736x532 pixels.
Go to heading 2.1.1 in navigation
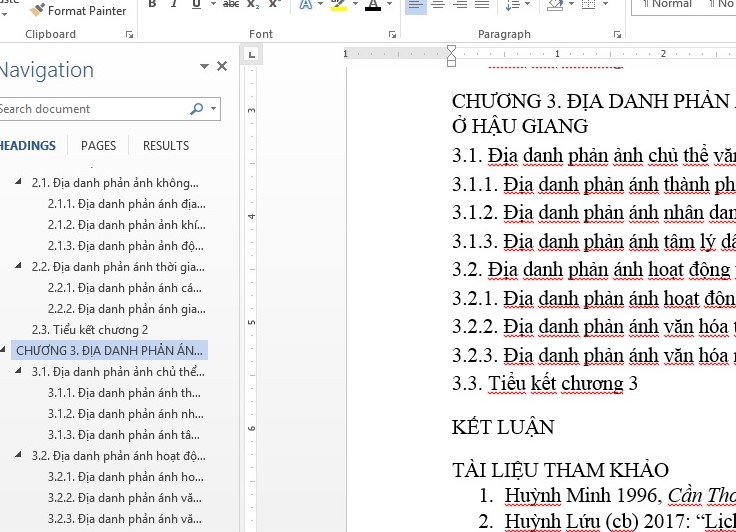(127, 204)
